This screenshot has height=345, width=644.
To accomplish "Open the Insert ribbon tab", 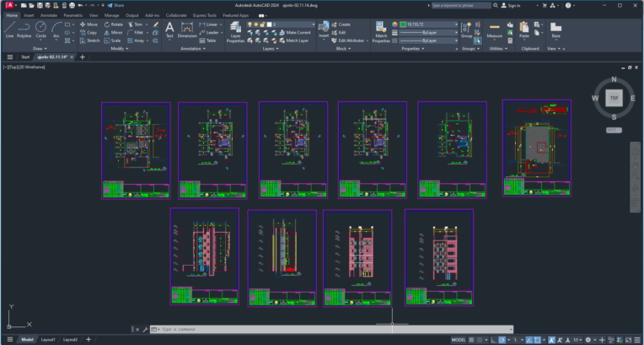I will click(30, 15).
